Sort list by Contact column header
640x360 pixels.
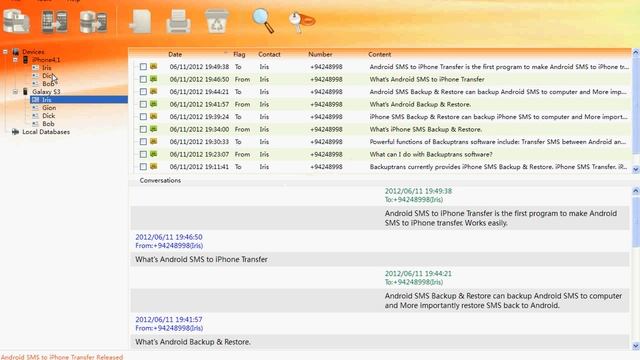pos(269,54)
